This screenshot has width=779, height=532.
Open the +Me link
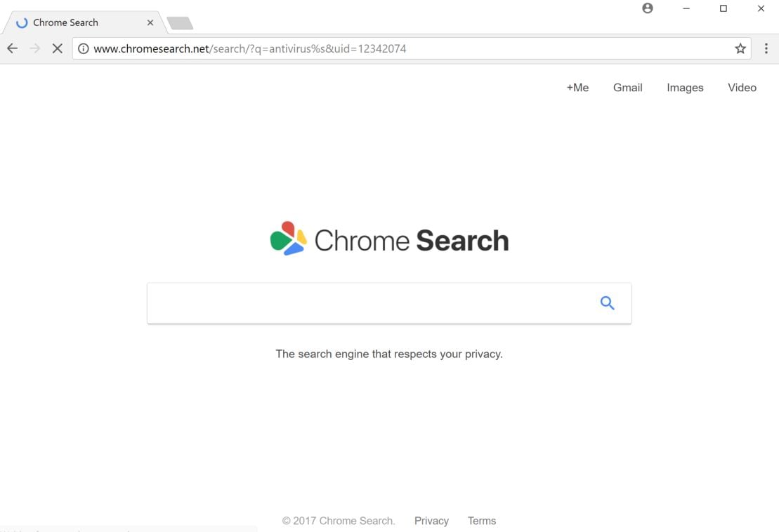pos(577,88)
